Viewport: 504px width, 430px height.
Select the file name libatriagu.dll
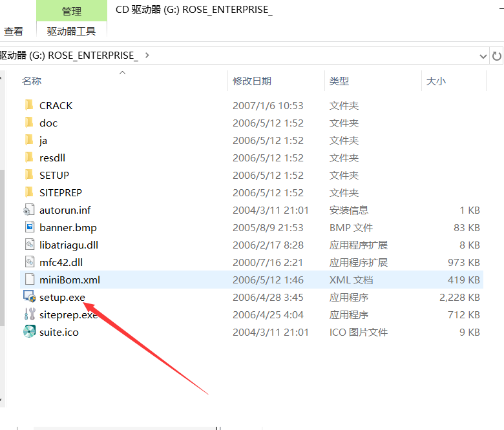(68, 245)
